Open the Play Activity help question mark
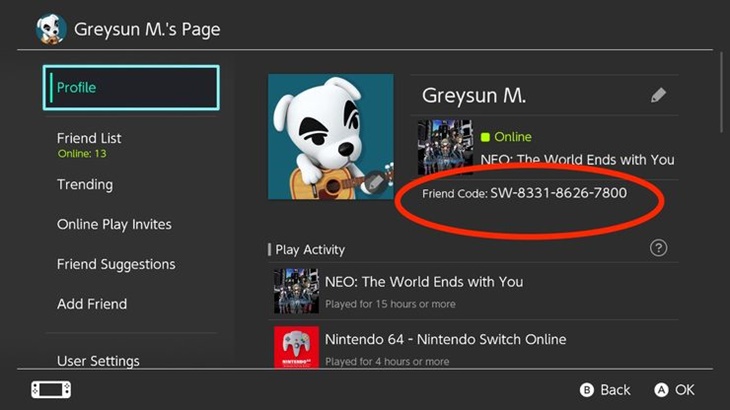This screenshot has width=730, height=410. click(x=658, y=248)
